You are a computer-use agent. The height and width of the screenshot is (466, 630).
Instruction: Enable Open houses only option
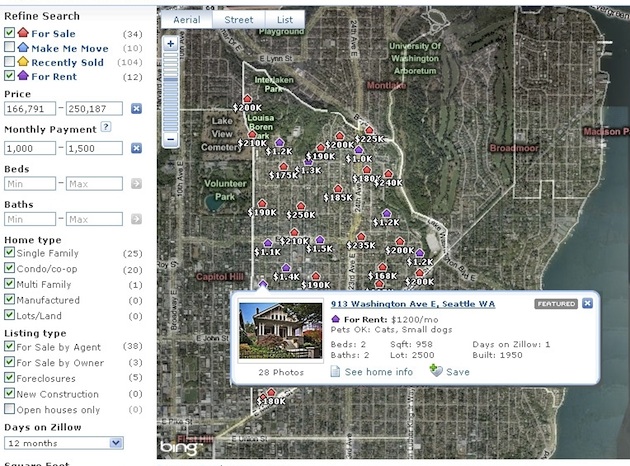(9, 409)
